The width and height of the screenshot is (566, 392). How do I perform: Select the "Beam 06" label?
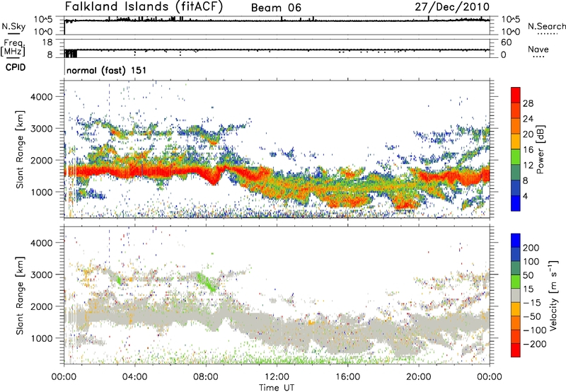276,8
